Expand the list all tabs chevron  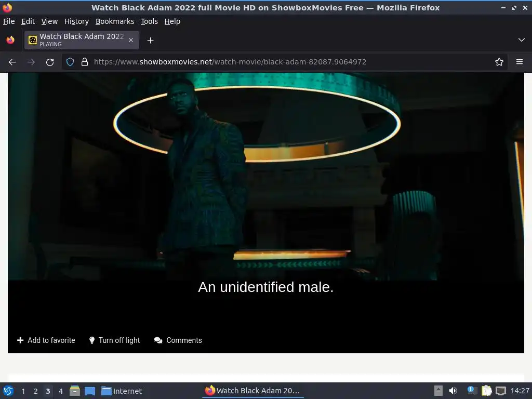point(521,40)
